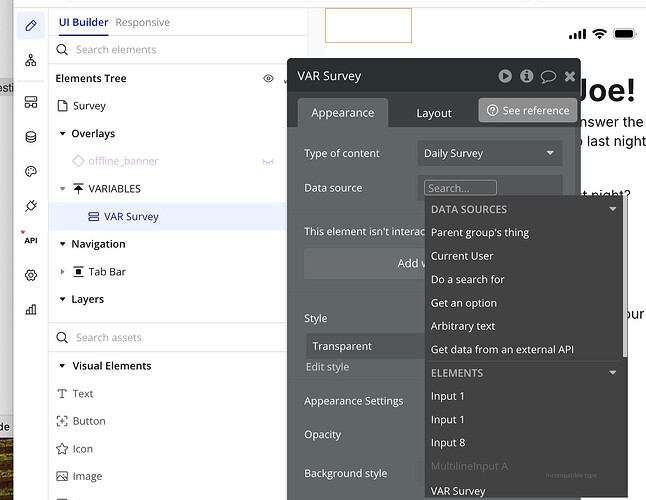Click the VARIABLES floating group icon
The image size is (646, 500).
(78, 188)
